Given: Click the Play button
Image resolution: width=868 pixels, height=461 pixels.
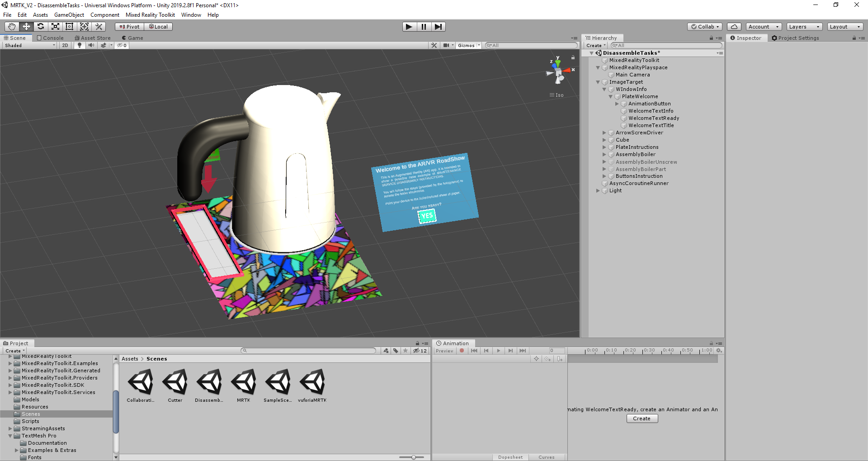Looking at the screenshot, I should [x=409, y=27].
